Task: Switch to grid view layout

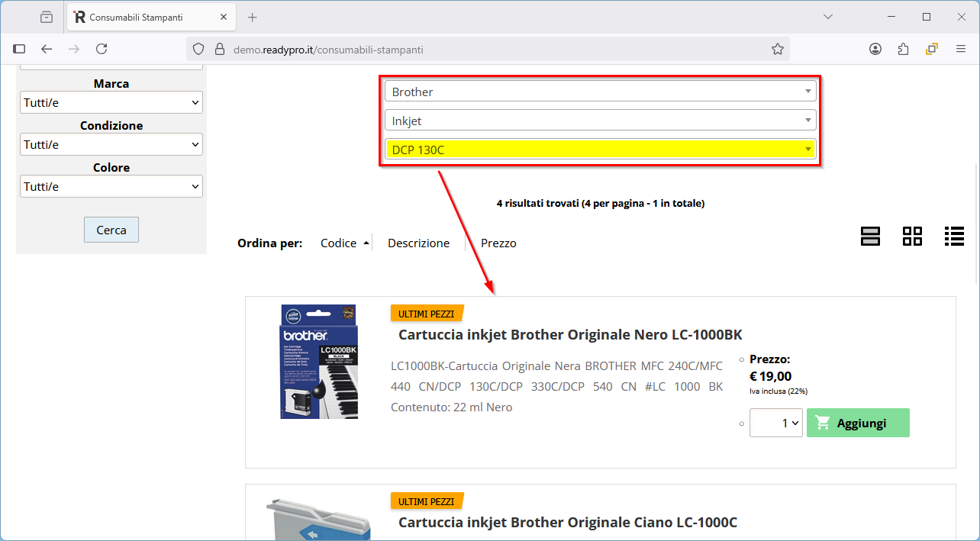Action: point(912,237)
